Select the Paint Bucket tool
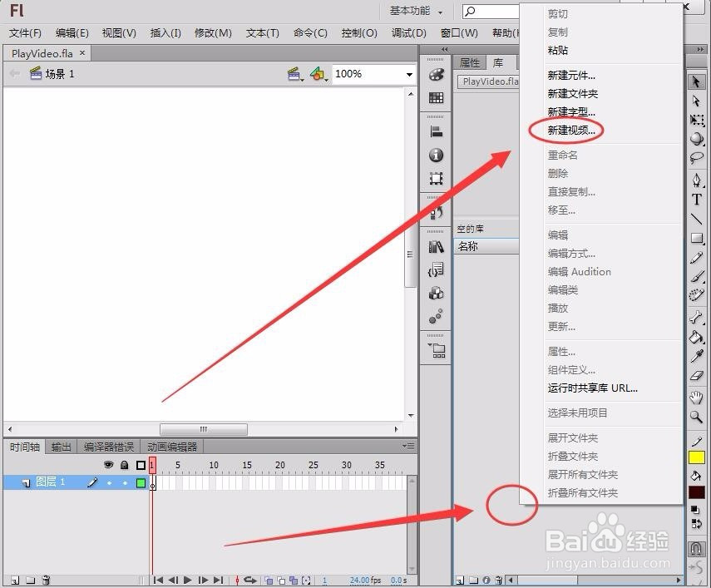 (x=697, y=338)
